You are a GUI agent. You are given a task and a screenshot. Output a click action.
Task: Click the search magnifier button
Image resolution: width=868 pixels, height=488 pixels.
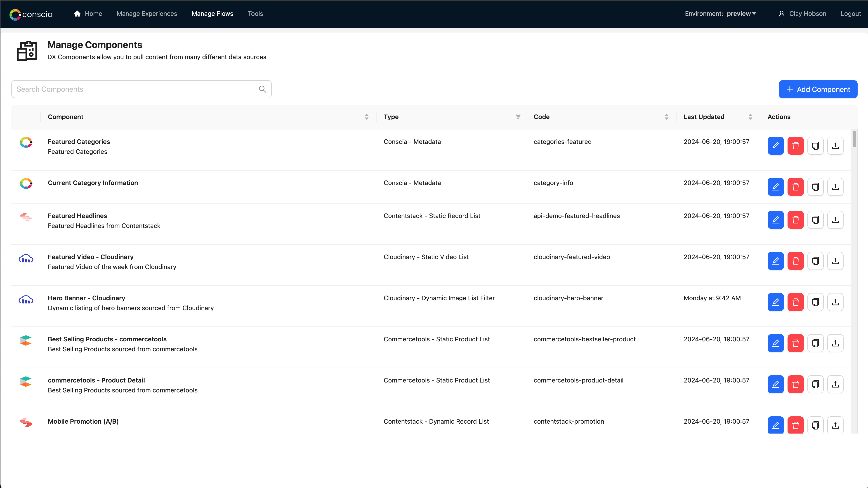[262, 89]
